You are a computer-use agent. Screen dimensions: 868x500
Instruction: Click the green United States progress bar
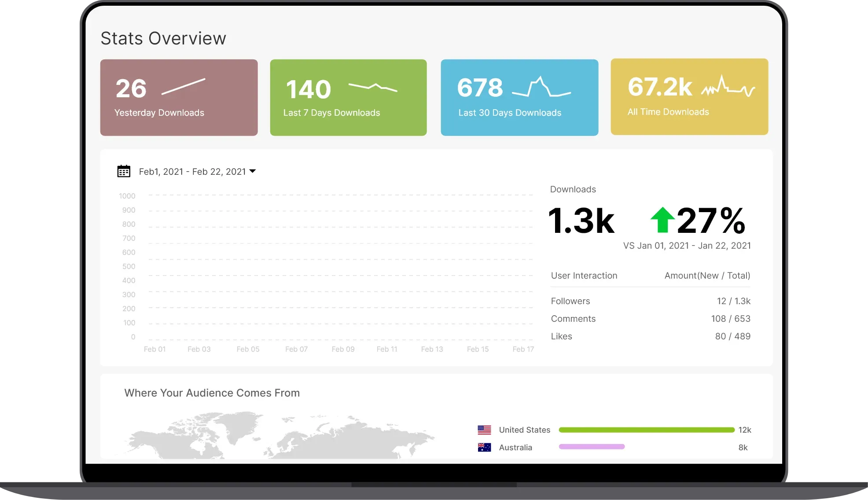pyautogui.click(x=646, y=430)
